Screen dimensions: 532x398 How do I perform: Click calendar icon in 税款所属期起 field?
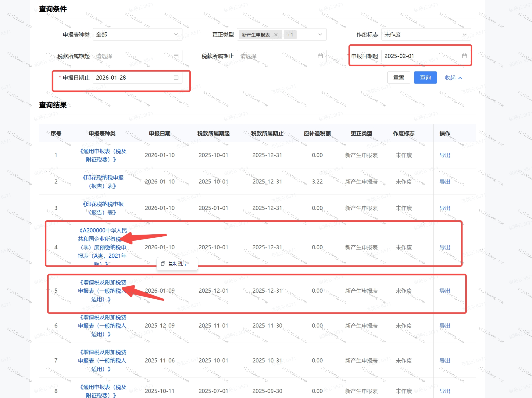(x=176, y=56)
